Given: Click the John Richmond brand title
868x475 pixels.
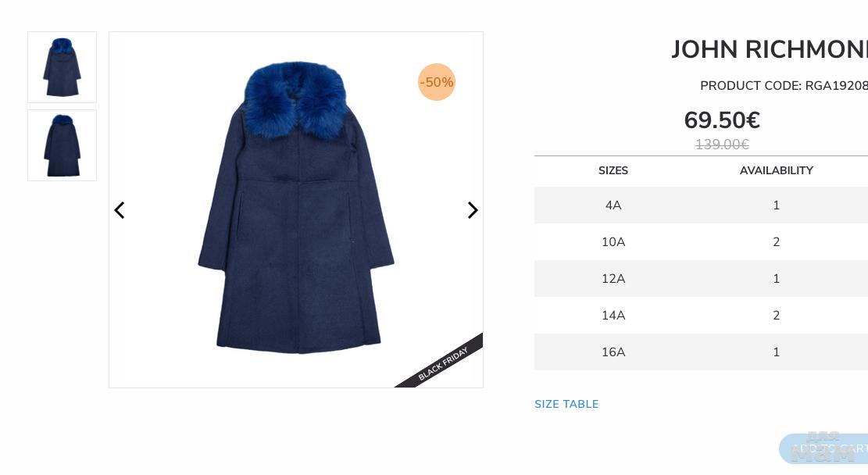Looking at the screenshot, I should (770, 49).
